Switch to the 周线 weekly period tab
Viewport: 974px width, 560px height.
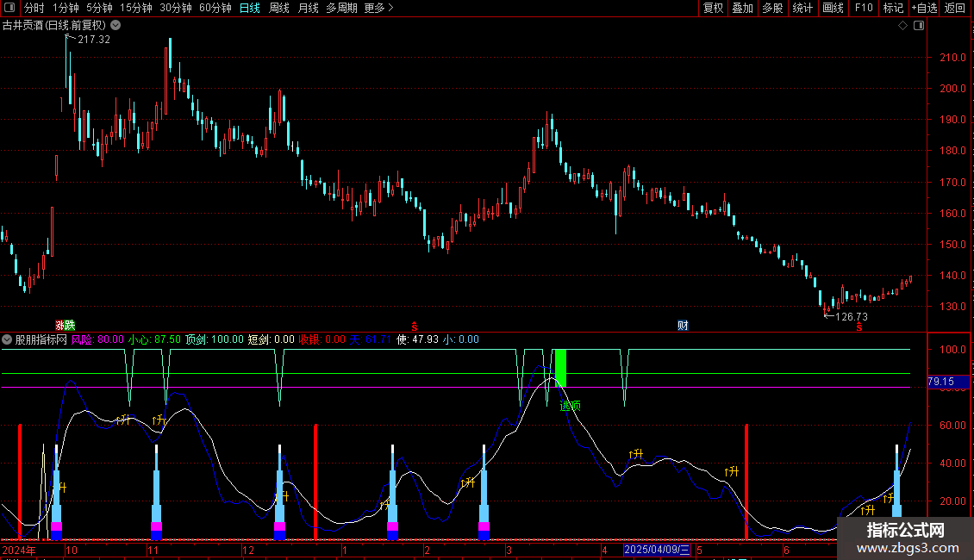(x=279, y=9)
